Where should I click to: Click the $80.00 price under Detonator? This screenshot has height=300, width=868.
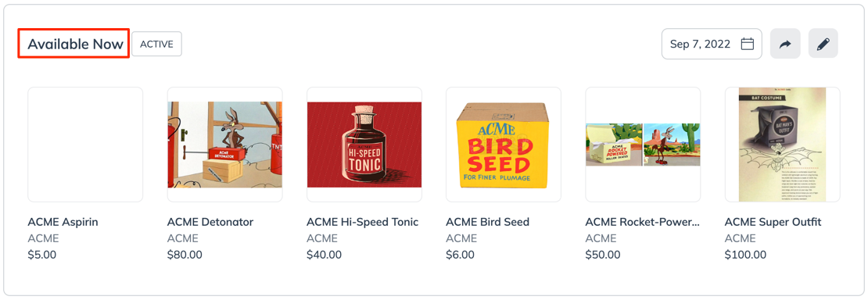coord(185,255)
